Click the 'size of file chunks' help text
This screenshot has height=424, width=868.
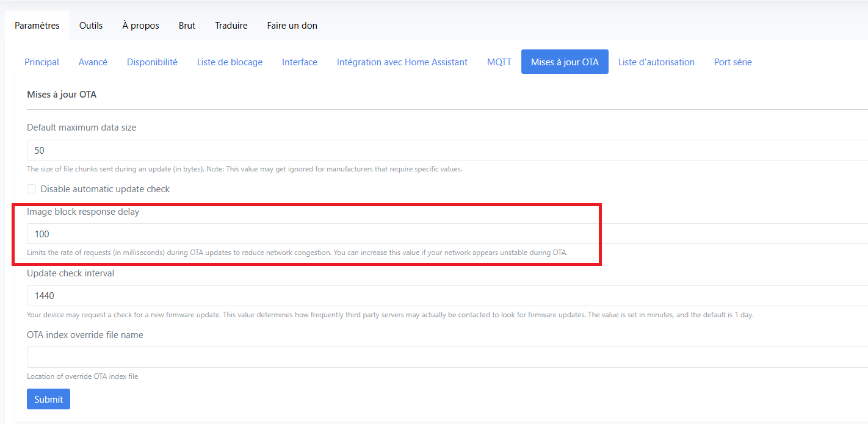point(244,169)
